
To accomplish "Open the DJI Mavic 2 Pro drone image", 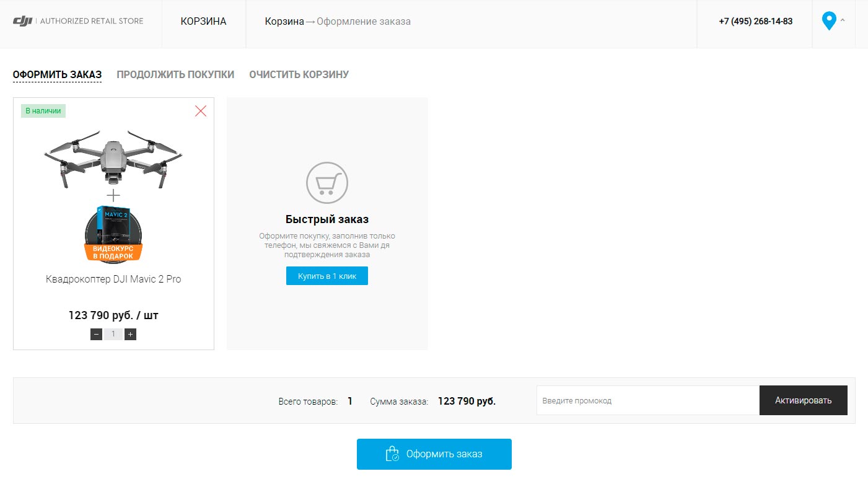I will click(113, 158).
